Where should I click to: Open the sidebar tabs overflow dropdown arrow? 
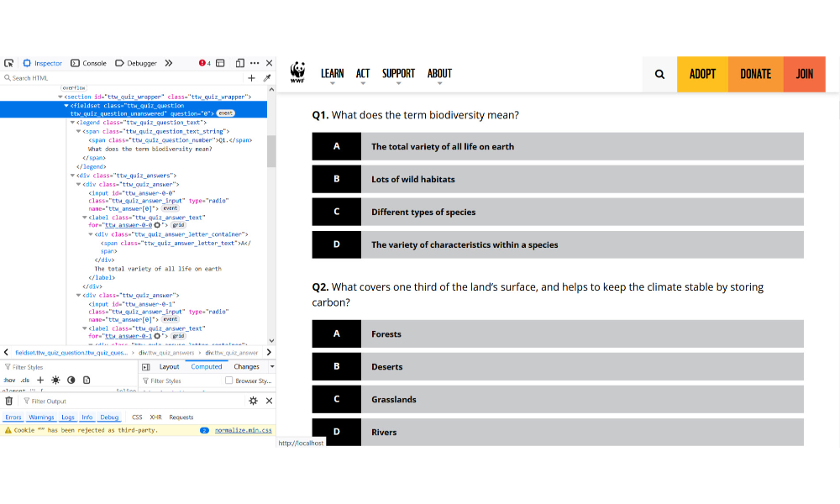272,367
